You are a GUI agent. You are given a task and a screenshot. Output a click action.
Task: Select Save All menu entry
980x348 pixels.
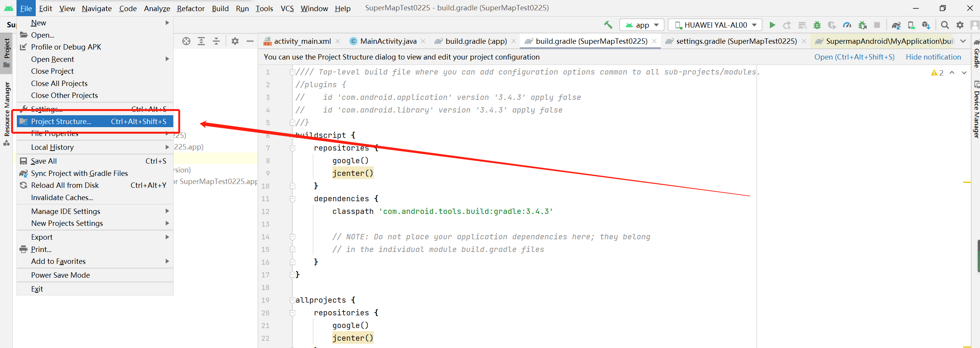(x=95, y=161)
